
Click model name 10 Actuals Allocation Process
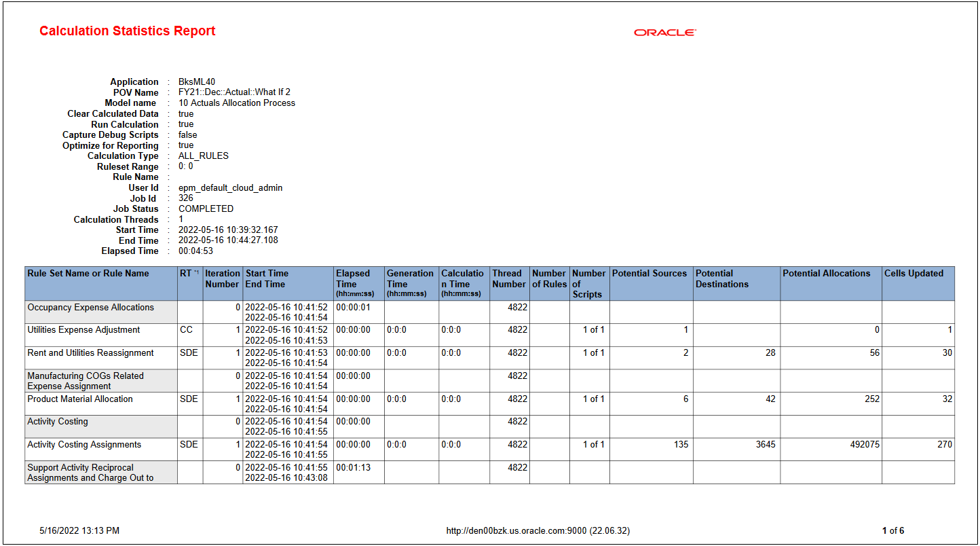(x=237, y=103)
